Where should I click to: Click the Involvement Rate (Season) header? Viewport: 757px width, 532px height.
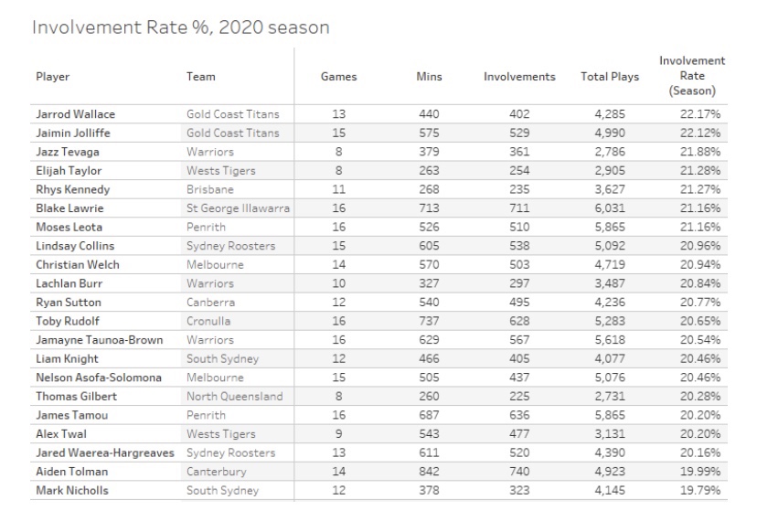point(692,76)
